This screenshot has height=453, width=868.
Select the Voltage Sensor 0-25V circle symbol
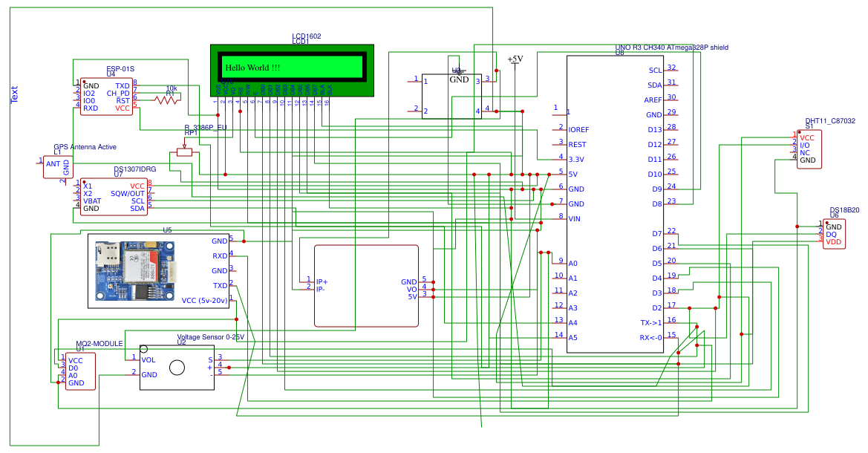(177, 367)
